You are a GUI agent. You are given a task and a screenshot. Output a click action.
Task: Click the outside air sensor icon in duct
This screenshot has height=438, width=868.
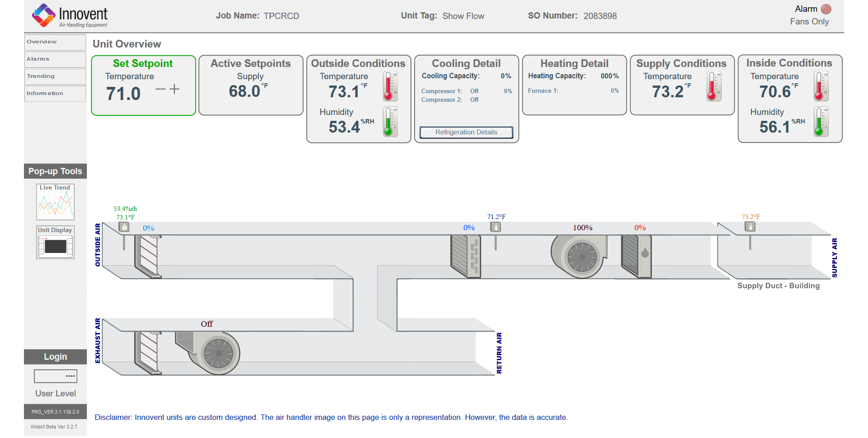(x=124, y=227)
